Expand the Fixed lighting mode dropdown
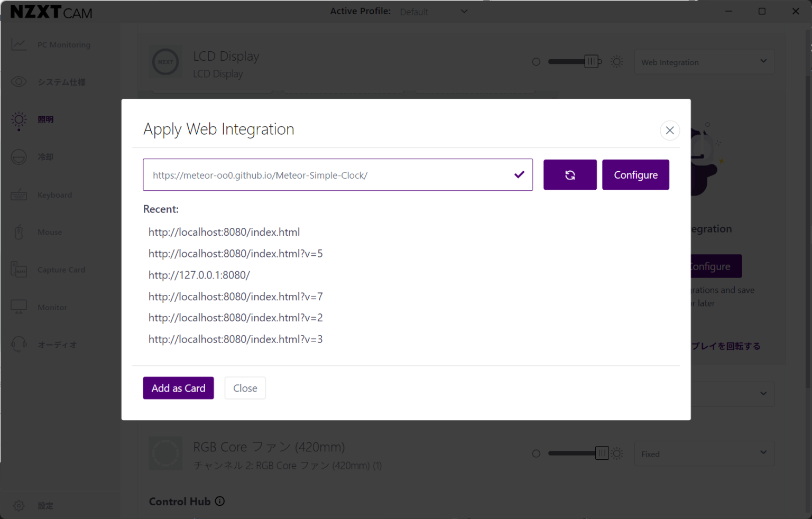The width and height of the screenshot is (812, 519). click(x=704, y=454)
